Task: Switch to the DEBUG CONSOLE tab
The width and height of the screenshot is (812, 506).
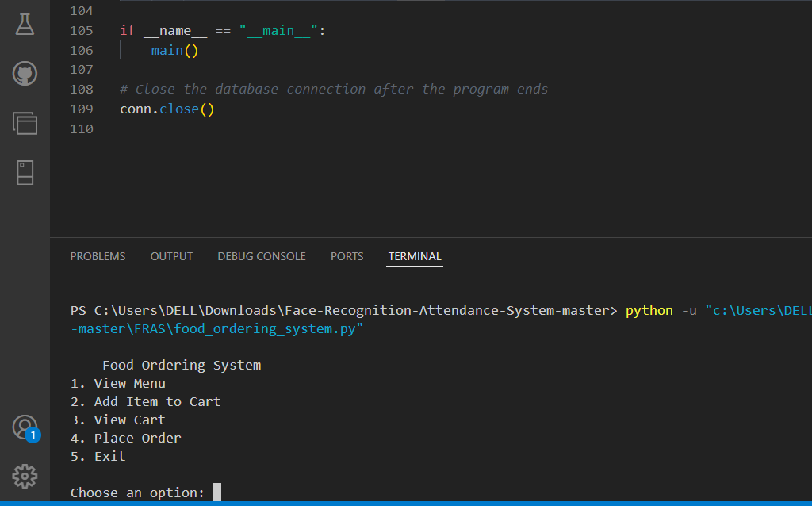Action: tap(262, 256)
